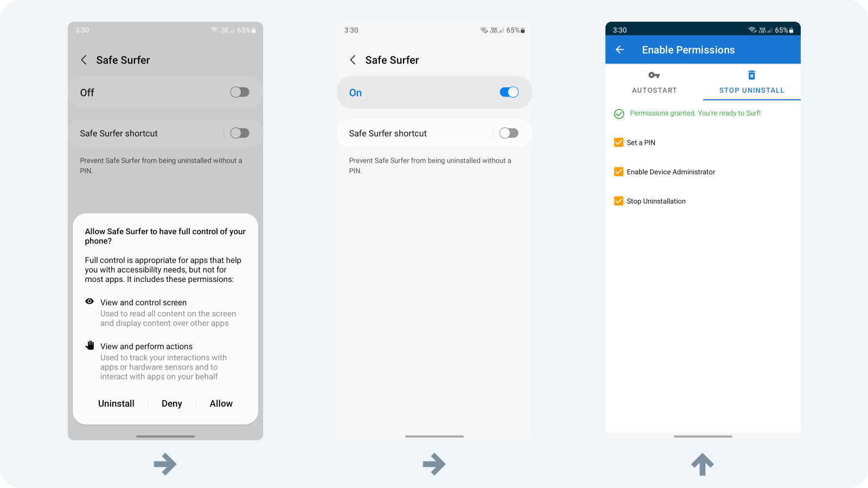This screenshot has width=868, height=488.
Task: Tap the home gesture bar on the middle phone
Action: tap(434, 436)
